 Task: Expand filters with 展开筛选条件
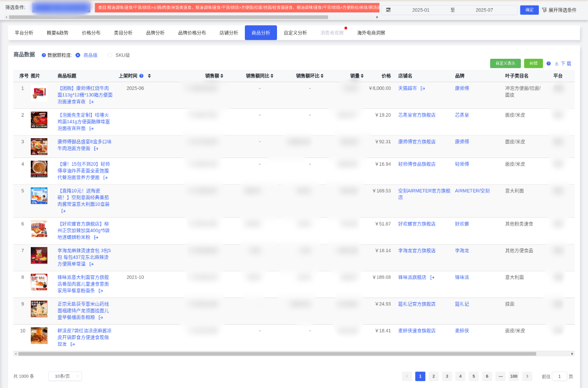point(559,10)
